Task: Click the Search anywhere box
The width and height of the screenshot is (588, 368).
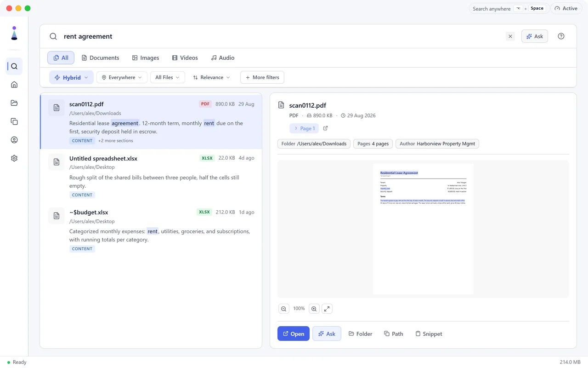Action: [x=508, y=8]
